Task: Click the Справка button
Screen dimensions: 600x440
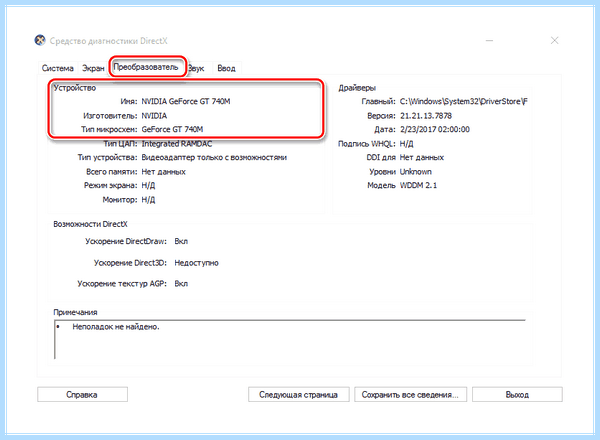Action: [x=82, y=394]
